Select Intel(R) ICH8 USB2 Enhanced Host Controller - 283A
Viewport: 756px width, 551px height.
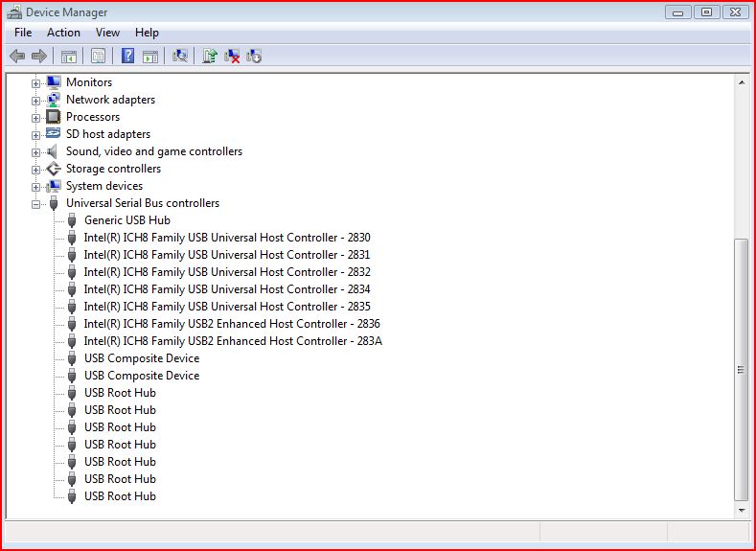point(233,341)
